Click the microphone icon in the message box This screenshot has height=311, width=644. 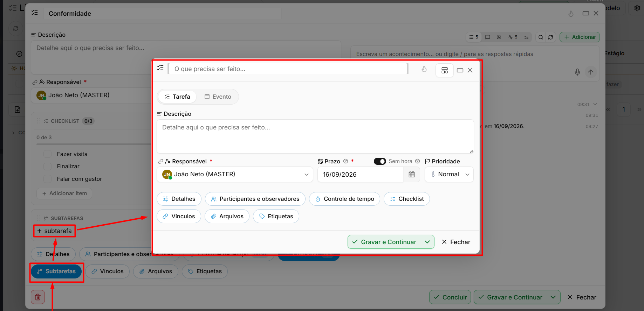tap(577, 72)
